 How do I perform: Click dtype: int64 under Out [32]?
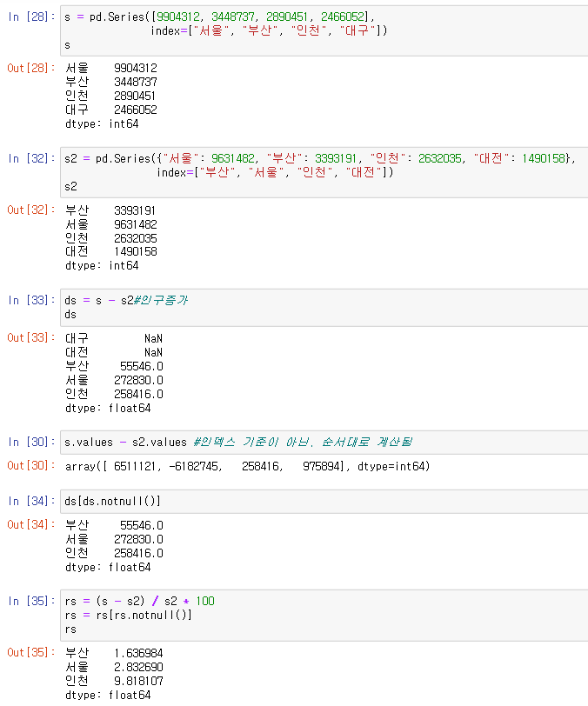point(103,266)
